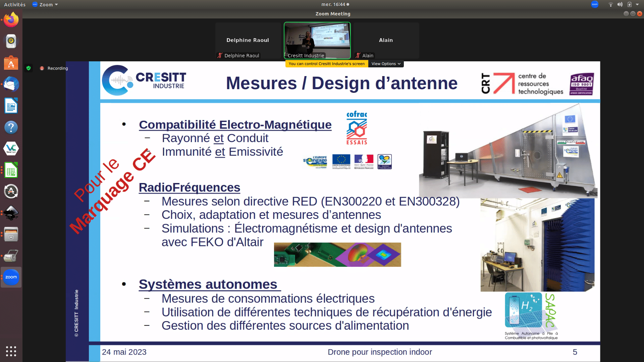Screen dimensions: 644x362
Task: Click the afaq ISO 9001 badge
Action: 582,84
